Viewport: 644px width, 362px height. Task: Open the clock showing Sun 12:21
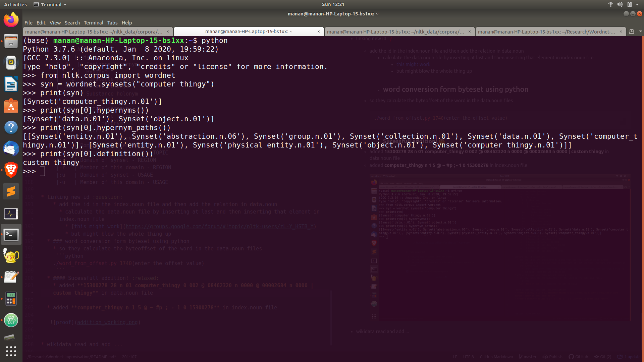(333, 4)
